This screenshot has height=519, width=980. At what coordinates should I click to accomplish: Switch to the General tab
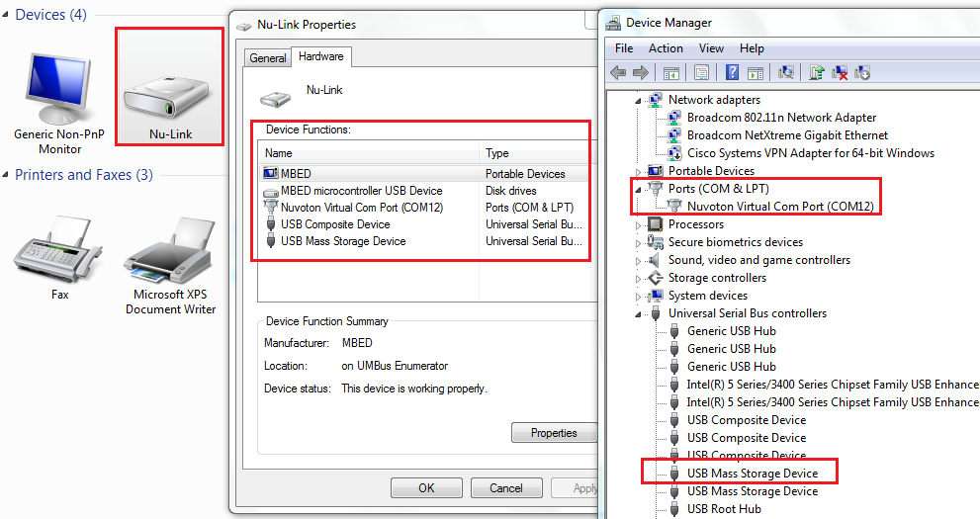pyautogui.click(x=267, y=58)
